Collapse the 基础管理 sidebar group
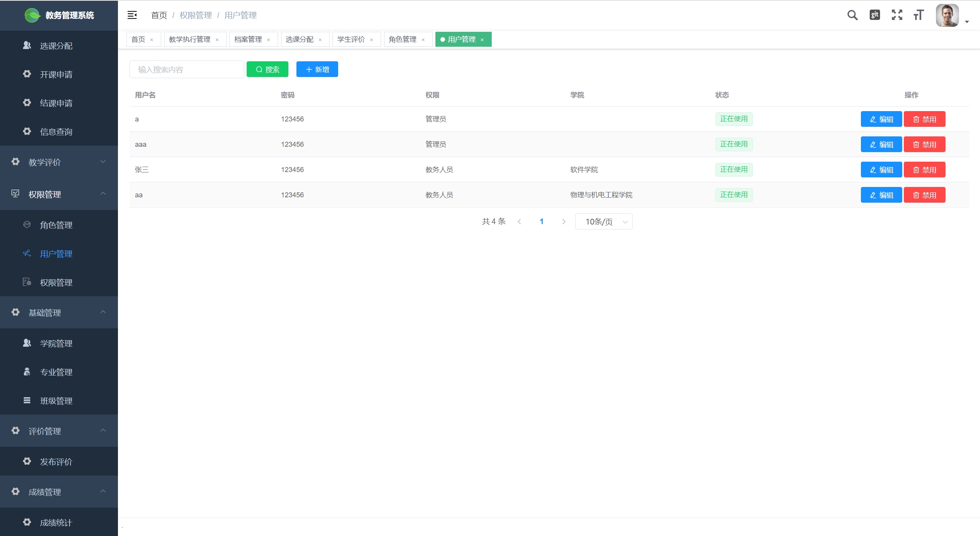This screenshot has height=536, width=980. [x=59, y=313]
